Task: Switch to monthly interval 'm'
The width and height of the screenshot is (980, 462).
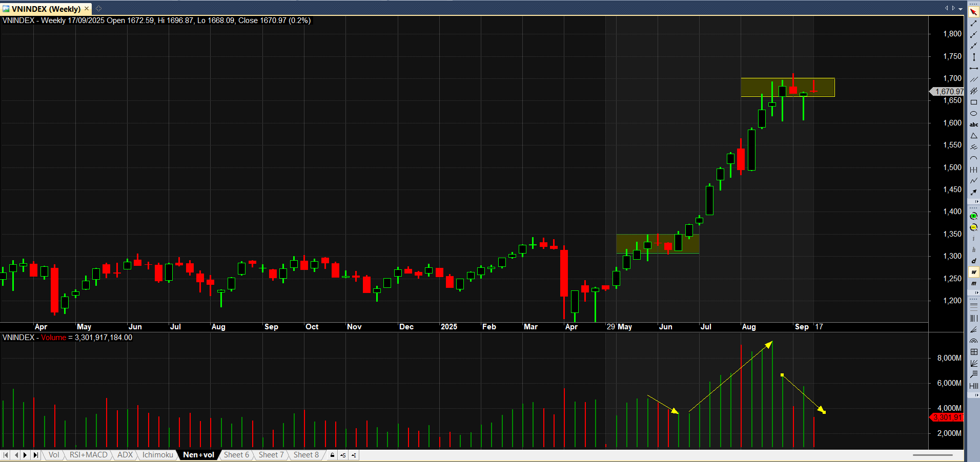Action: (x=974, y=284)
